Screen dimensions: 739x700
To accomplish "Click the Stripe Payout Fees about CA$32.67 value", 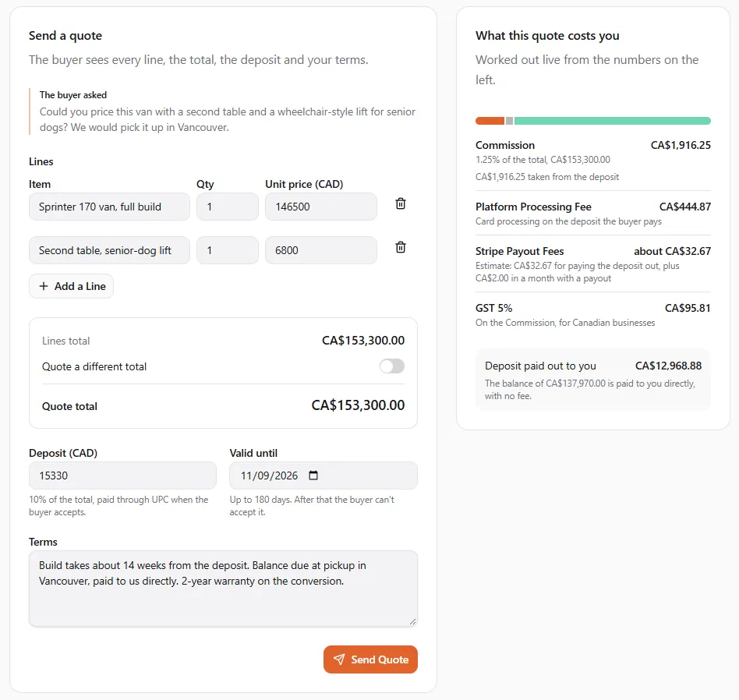I will coord(672,251).
